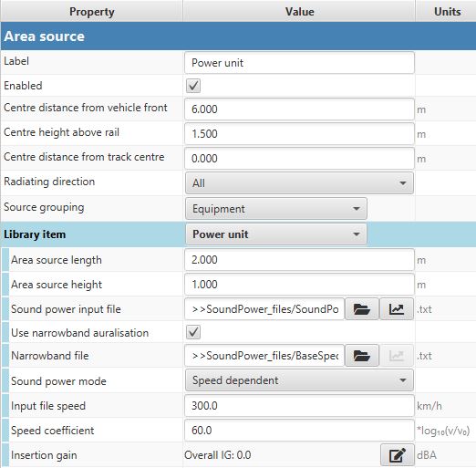
Task: Edit the Input file speed field
Action: [299, 406]
